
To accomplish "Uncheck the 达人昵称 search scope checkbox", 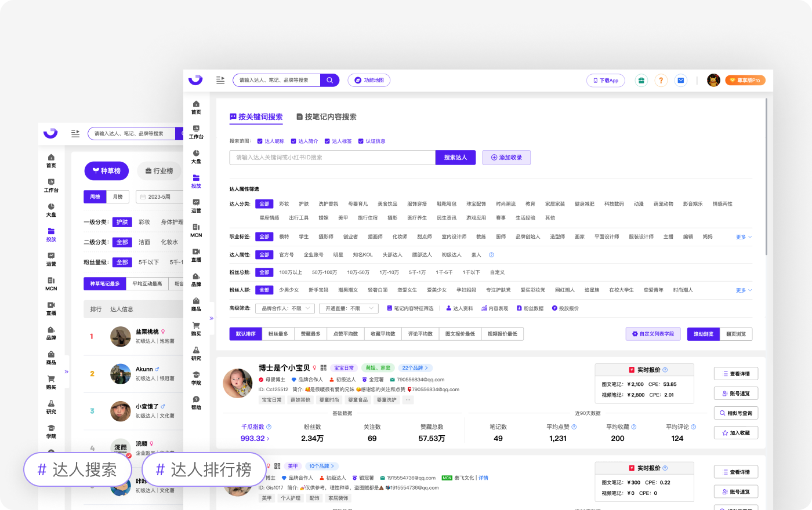I will coord(260,141).
